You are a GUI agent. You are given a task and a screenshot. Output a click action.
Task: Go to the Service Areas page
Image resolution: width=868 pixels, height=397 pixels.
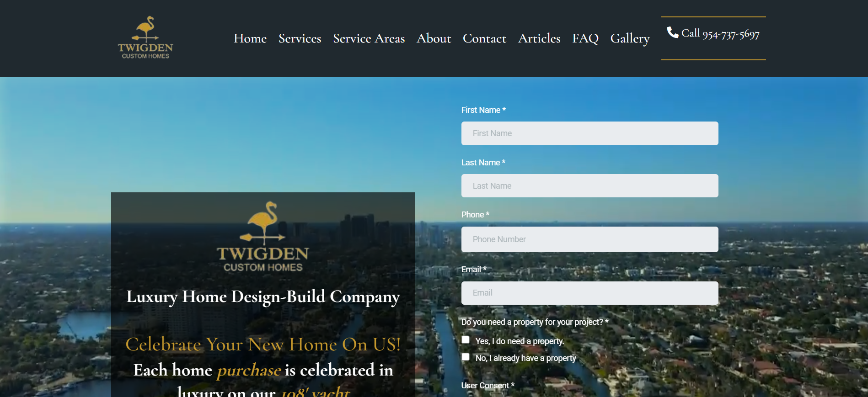point(369,38)
